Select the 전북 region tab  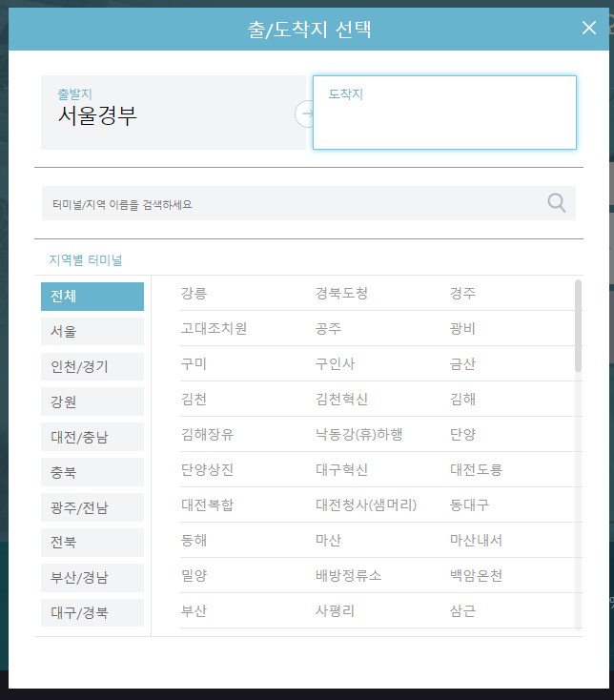pos(92,543)
